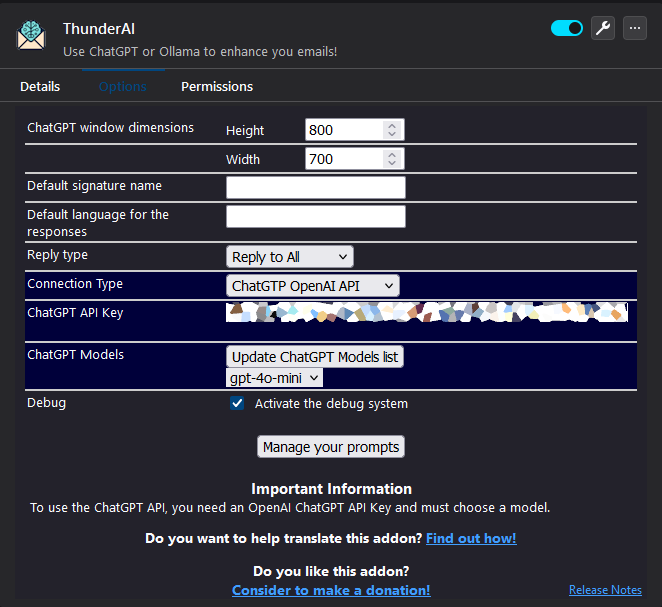Viewport: 662px width, 607px height.
Task: Switch to the Options tab
Action: pyautogui.click(x=122, y=87)
